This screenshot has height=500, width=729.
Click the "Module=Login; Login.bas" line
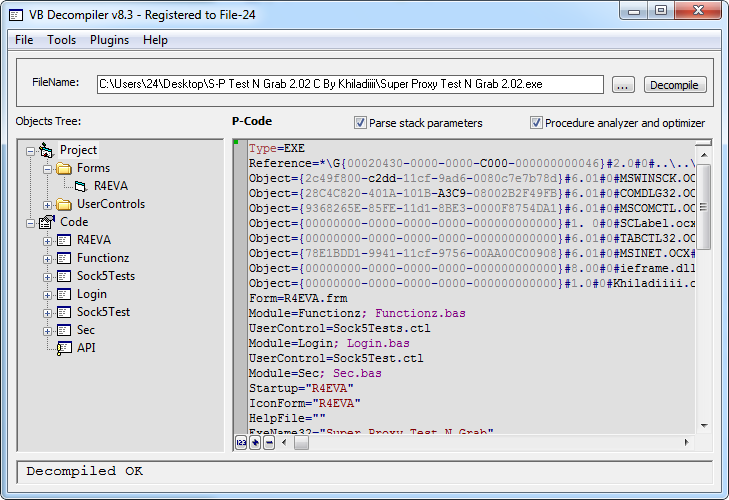(329, 343)
